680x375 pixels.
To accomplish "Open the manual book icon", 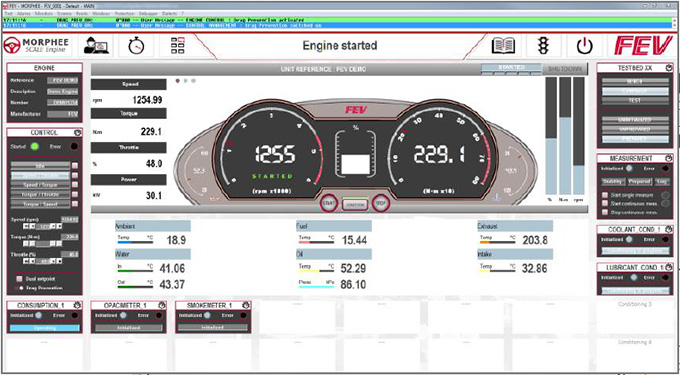I will point(503,46).
